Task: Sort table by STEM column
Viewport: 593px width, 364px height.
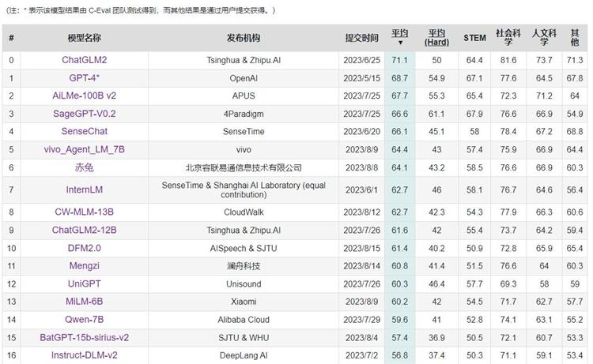Action: pos(474,38)
